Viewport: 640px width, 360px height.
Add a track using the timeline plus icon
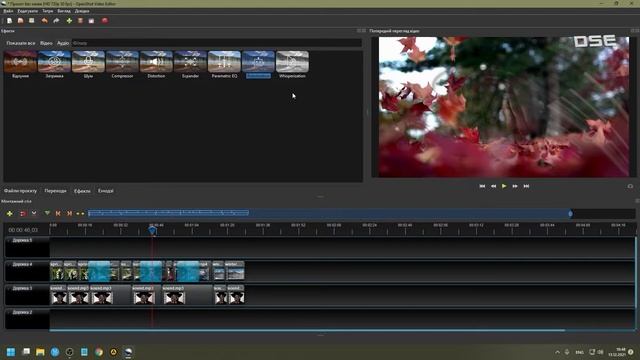coord(10,213)
